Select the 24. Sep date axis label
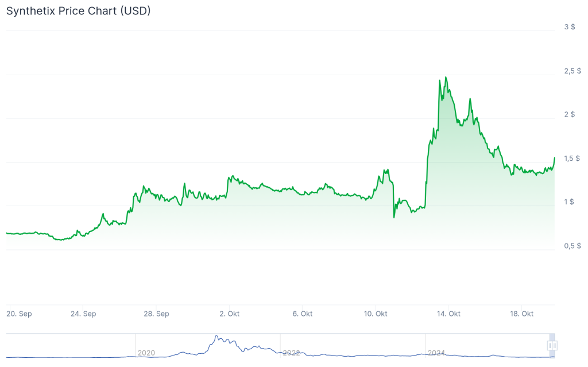Image resolution: width=588 pixels, height=367 pixels. (83, 314)
